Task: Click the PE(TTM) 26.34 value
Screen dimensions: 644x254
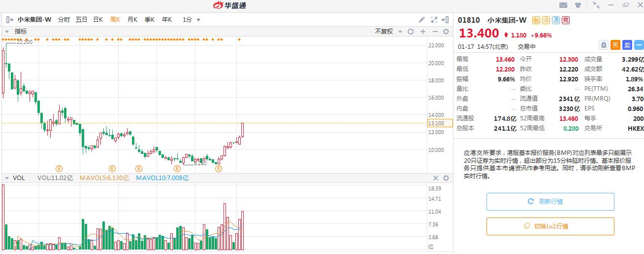Action: point(636,89)
